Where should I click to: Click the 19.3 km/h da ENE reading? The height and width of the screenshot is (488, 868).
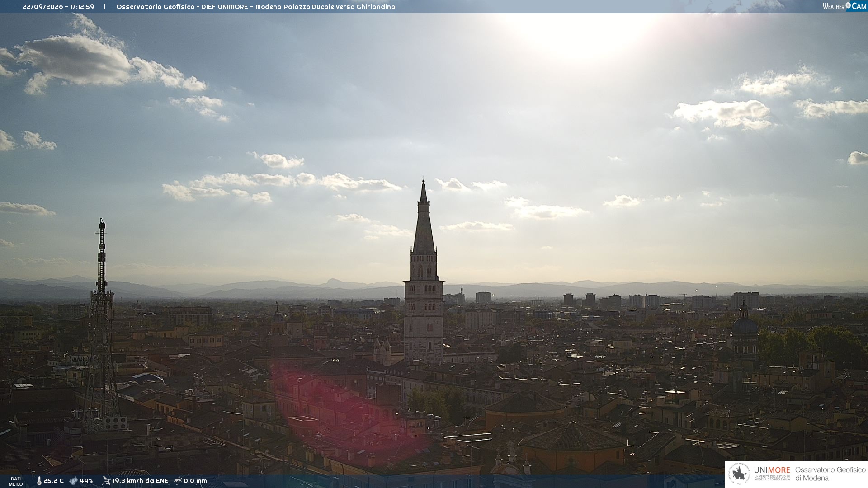pos(140,481)
